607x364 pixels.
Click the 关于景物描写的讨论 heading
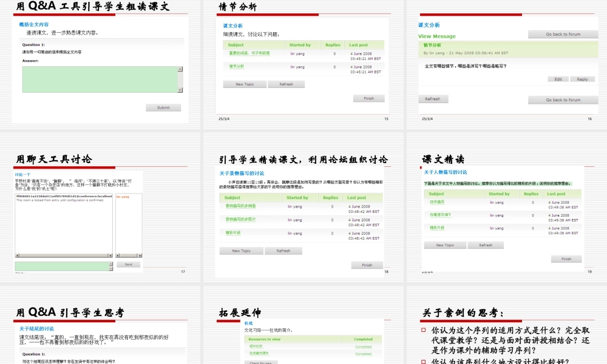(x=242, y=174)
